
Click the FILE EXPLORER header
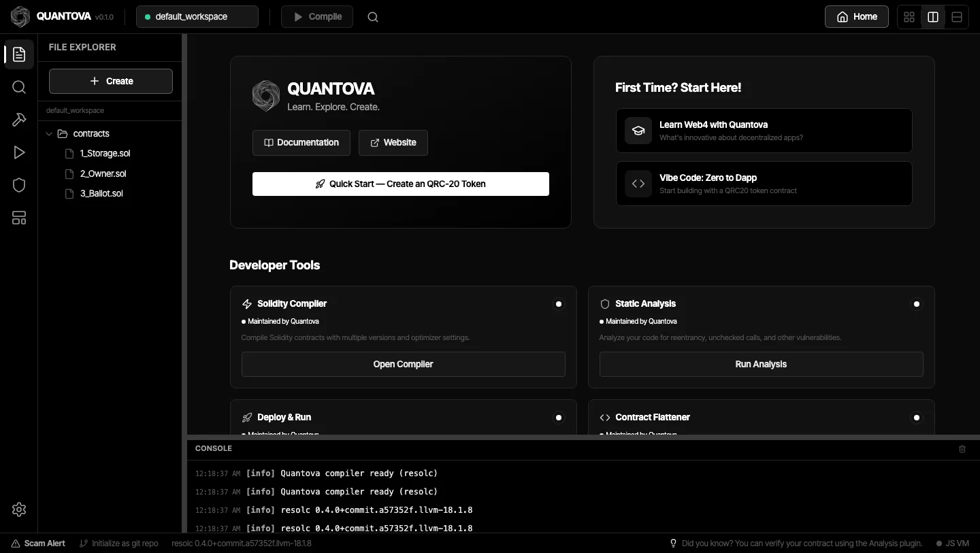click(82, 47)
